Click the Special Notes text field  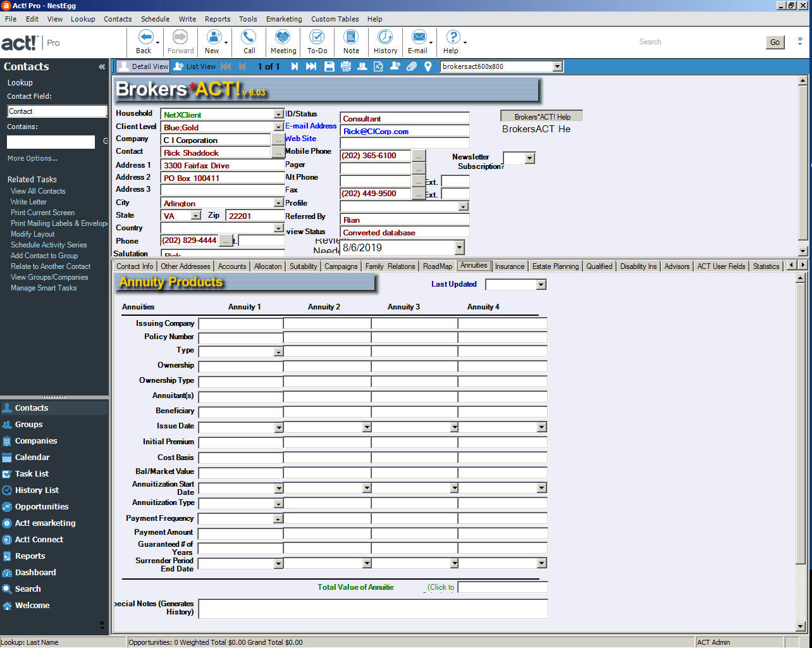pyautogui.click(x=373, y=609)
